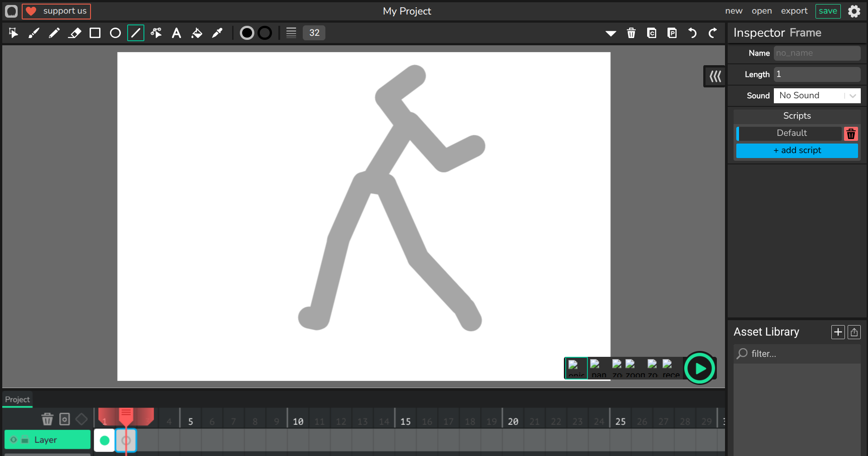Switch to the Project timeline tab
The image size is (868, 456).
point(17,399)
